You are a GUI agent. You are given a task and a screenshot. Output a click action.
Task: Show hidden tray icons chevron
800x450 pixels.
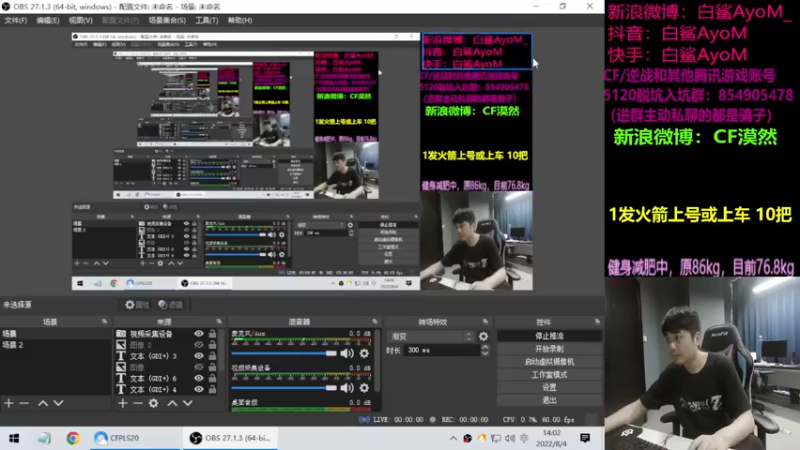click(x=453, y=438)
